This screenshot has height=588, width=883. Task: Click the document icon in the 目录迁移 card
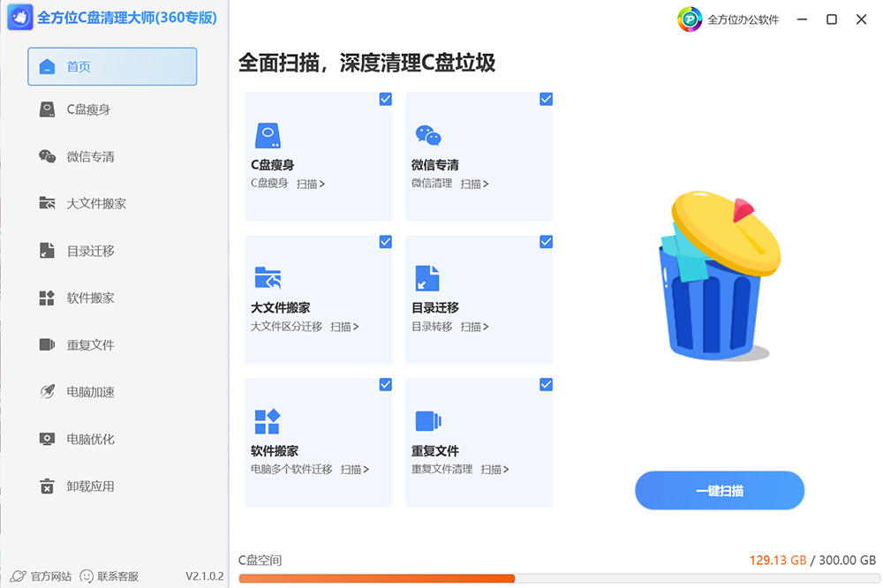tap(427, 278)
